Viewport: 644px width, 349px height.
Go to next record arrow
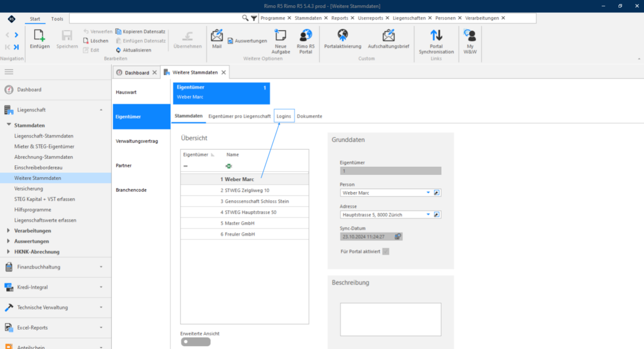pyautogui.click(x=16, y=35)
